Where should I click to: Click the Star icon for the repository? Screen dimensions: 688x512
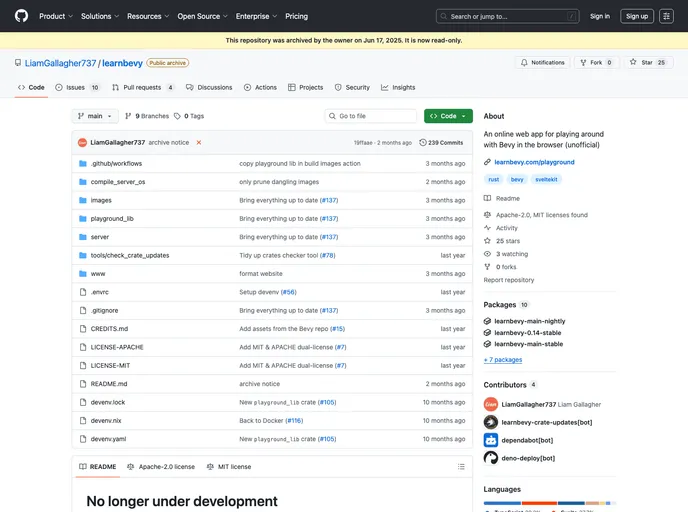pos(633,62)
